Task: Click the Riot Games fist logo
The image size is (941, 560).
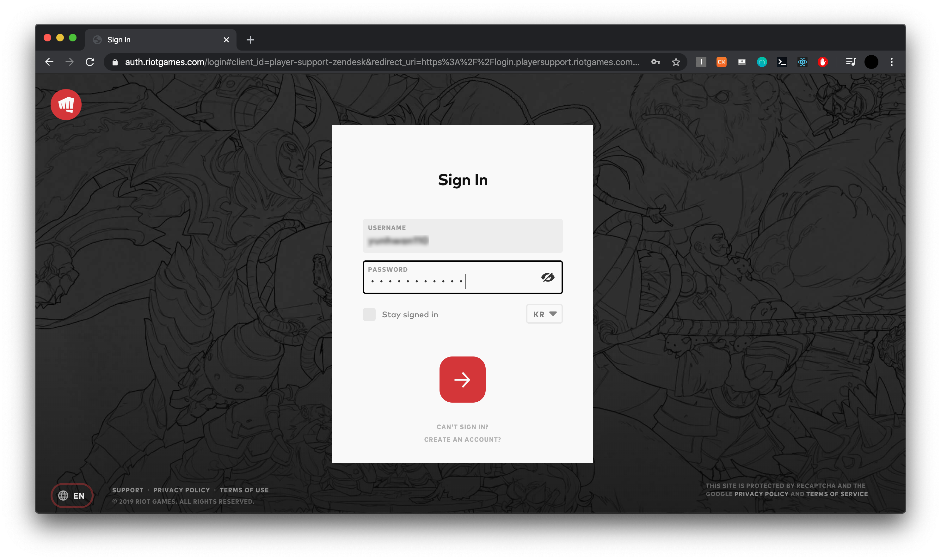Action: pyautogui.click(x=66, y=105)
